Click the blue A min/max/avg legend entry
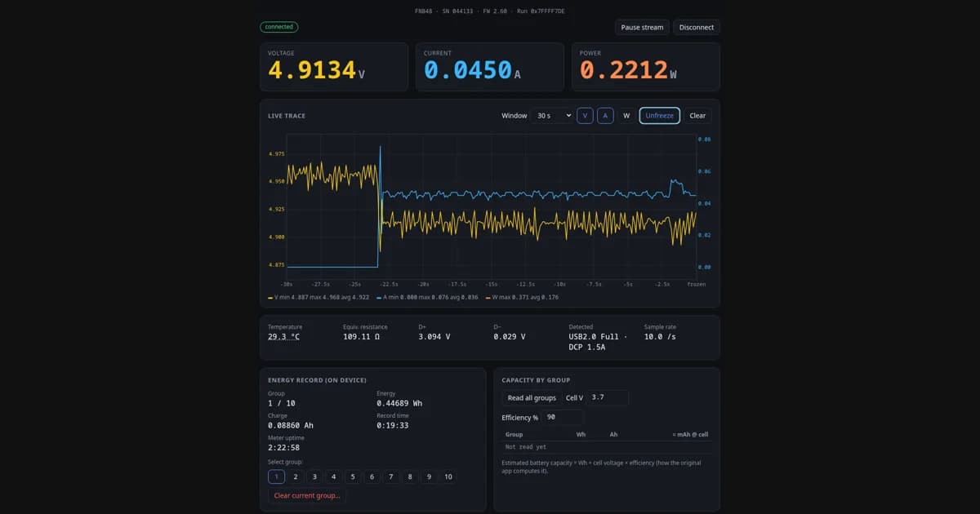 (427, 297)
